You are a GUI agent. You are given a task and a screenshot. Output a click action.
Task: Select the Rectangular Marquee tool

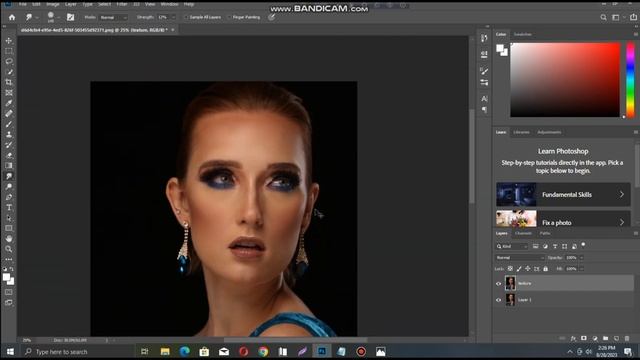coord(9,51)
